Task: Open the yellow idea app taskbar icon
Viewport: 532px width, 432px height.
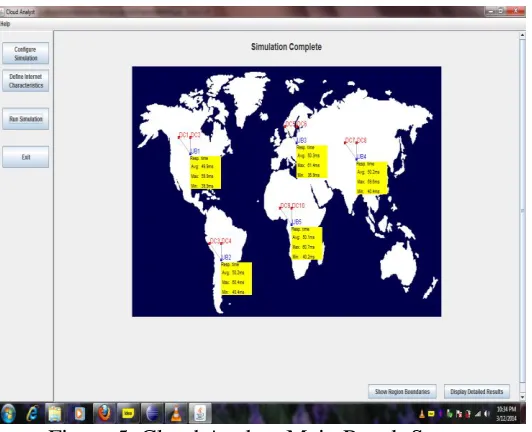Action: (128, 413)
